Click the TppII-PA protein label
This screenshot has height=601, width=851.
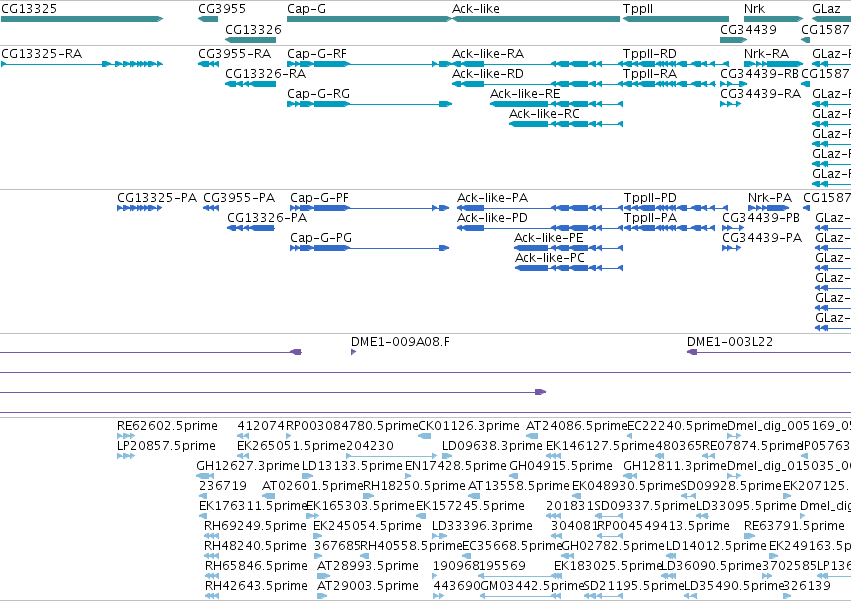click(x=650, y=218)
